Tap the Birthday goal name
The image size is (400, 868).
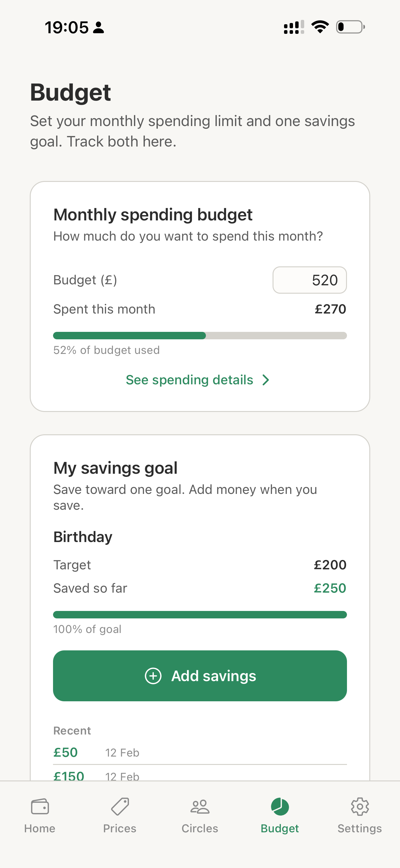coord(83,537)
